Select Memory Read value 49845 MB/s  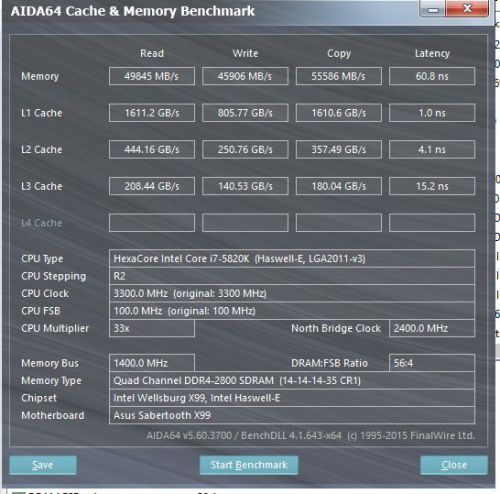(x=152, y=76)
